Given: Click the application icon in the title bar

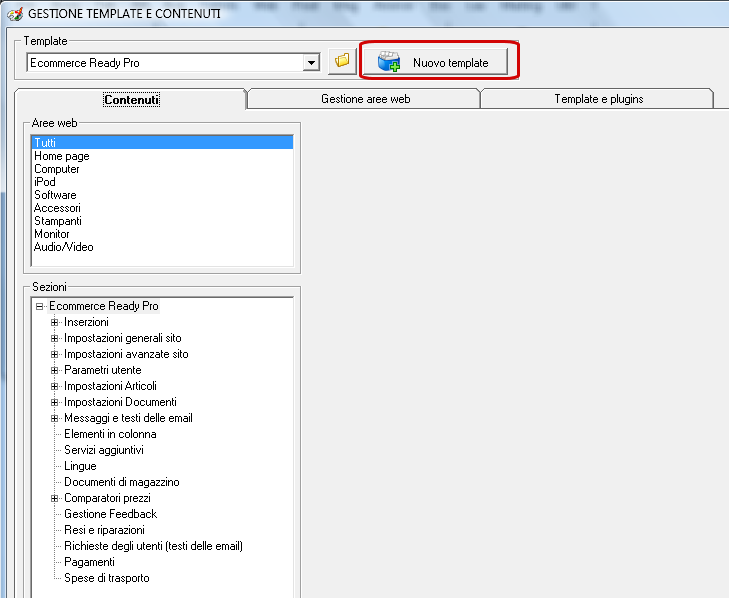Looking at the screenshot, I should pos(15,13).
